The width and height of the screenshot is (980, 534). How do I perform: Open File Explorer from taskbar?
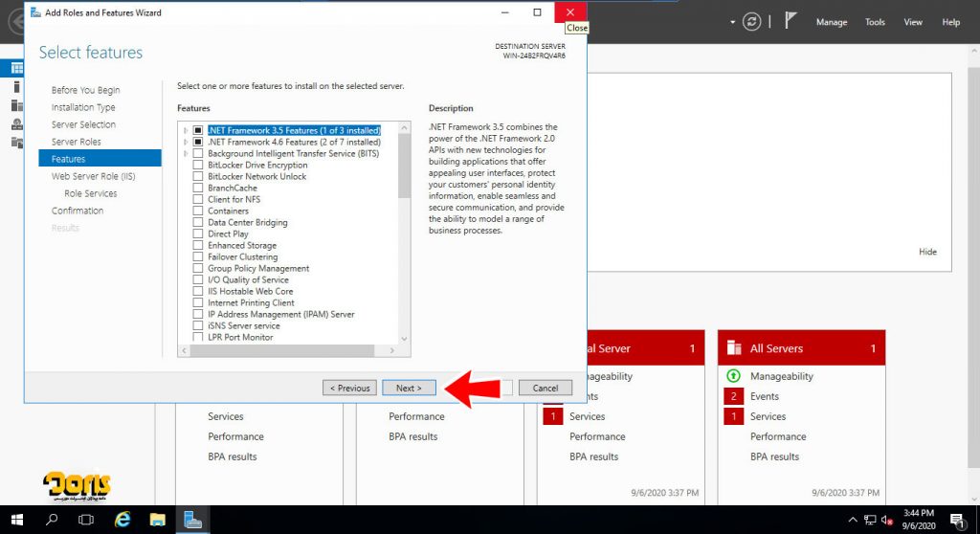click(158, 520)
